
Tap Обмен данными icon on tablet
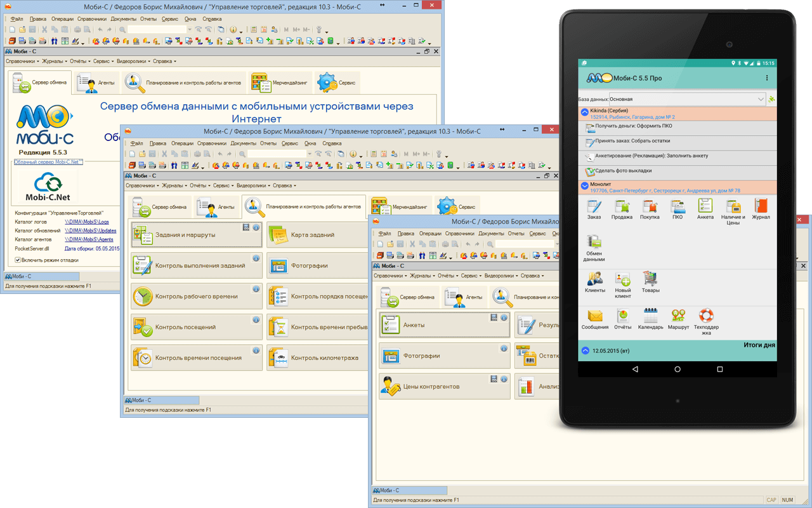click(594, 248)
